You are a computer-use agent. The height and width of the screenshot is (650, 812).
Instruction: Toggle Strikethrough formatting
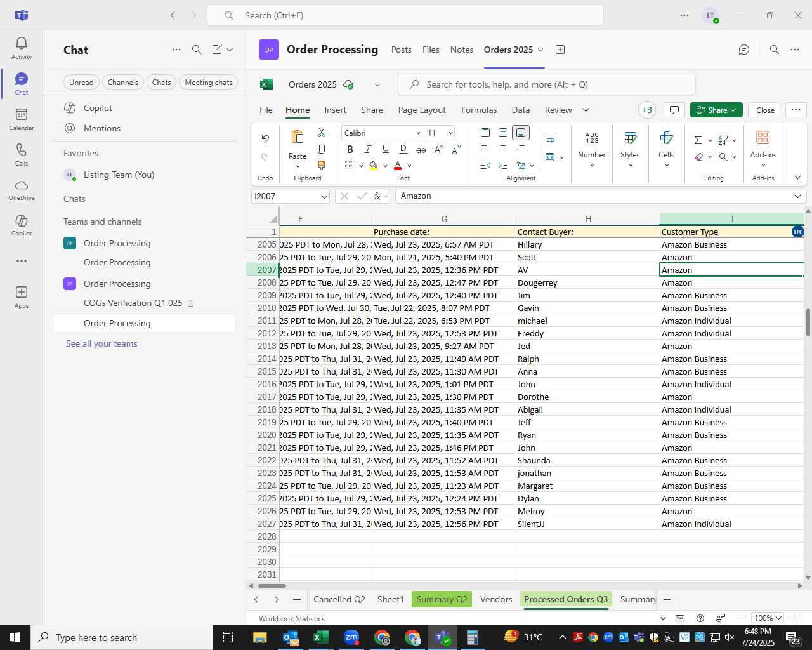pos(421,149)
